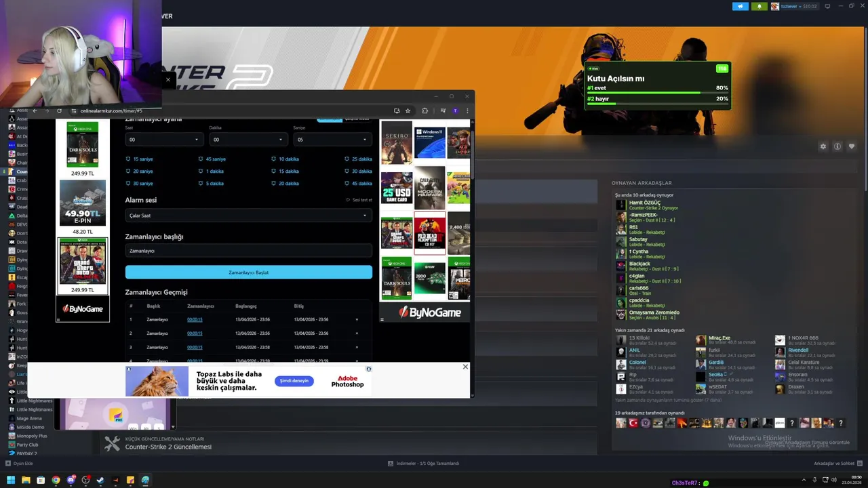Image resolution: width=868 pixels, height=488 pixels.
Task: Open Chrome from the taskbar
Action: point(56,481)
